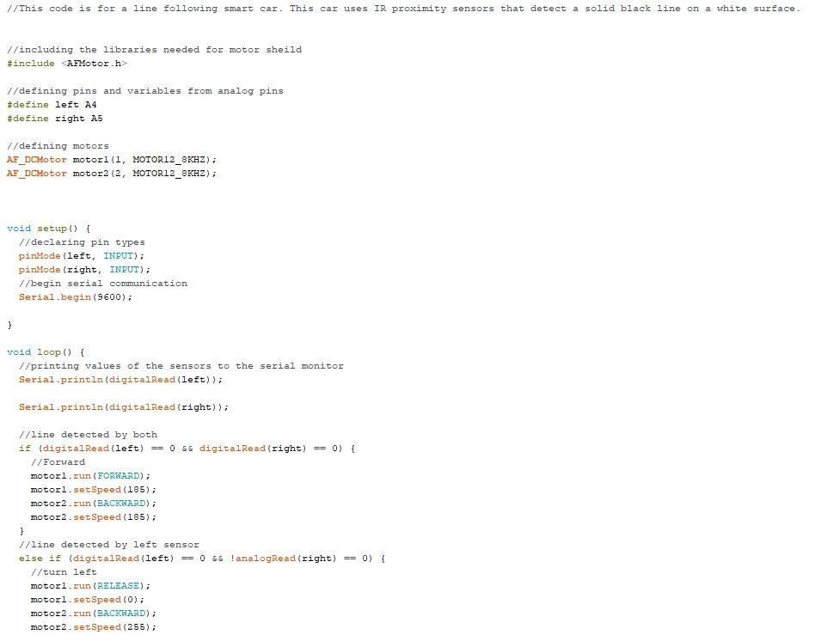Click the motor1.run(RELEASE) statement
Screen dimensions: 840x635
(90, 585)
